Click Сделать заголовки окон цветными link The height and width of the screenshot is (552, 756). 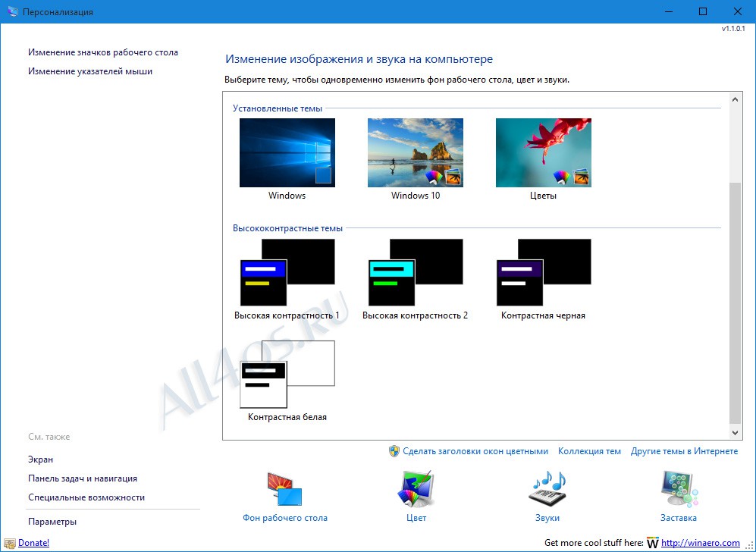(x=475, y=451)
